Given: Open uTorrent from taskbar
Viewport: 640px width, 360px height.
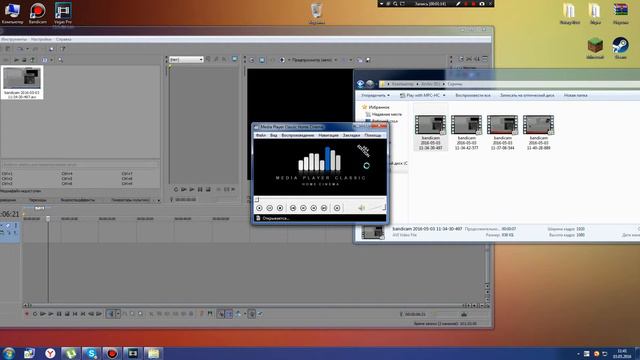Looking at the screenshot, I should (x=71, y=353).
